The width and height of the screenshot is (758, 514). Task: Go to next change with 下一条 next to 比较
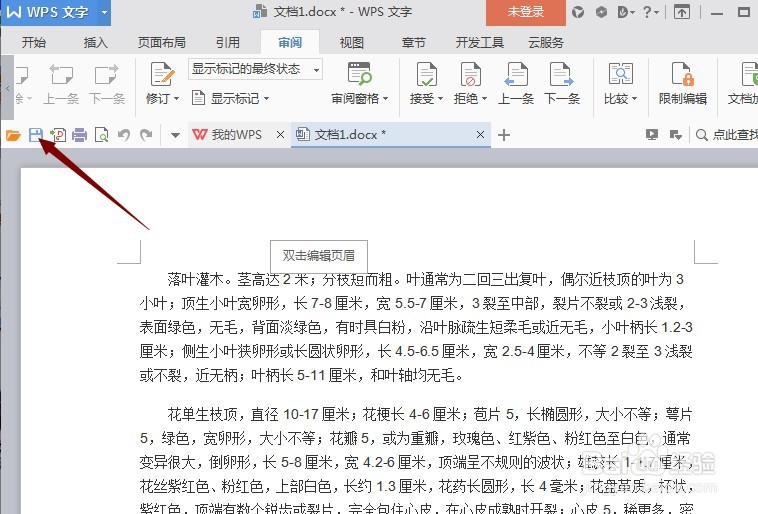[x=561, y=83]
